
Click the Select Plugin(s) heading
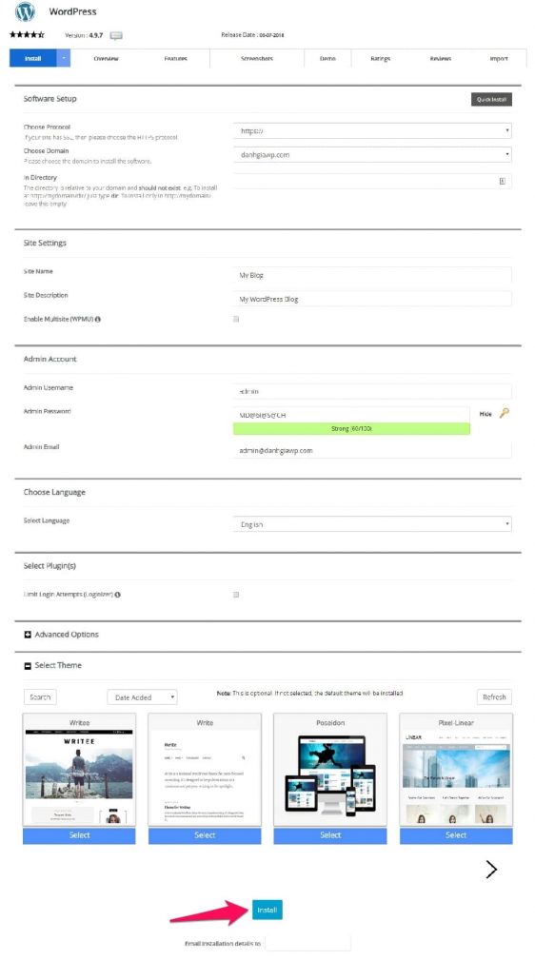click(x=50, y=566)
